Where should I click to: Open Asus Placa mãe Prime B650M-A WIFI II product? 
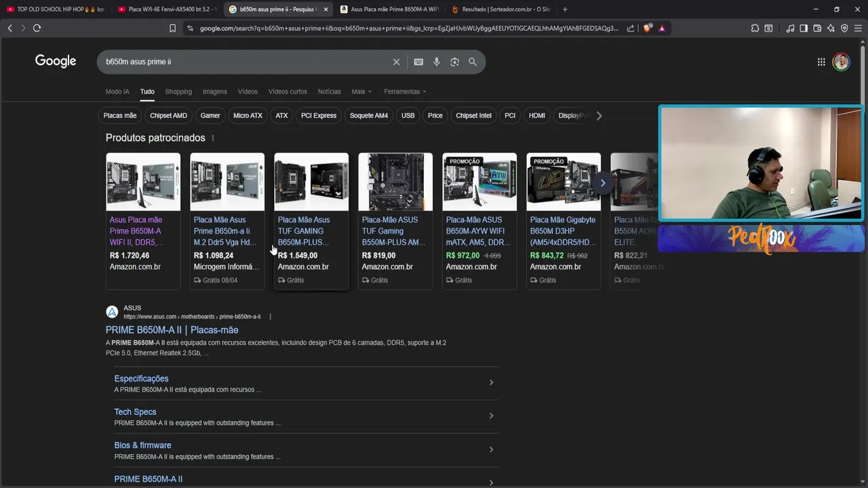click(x=143, y=221)
